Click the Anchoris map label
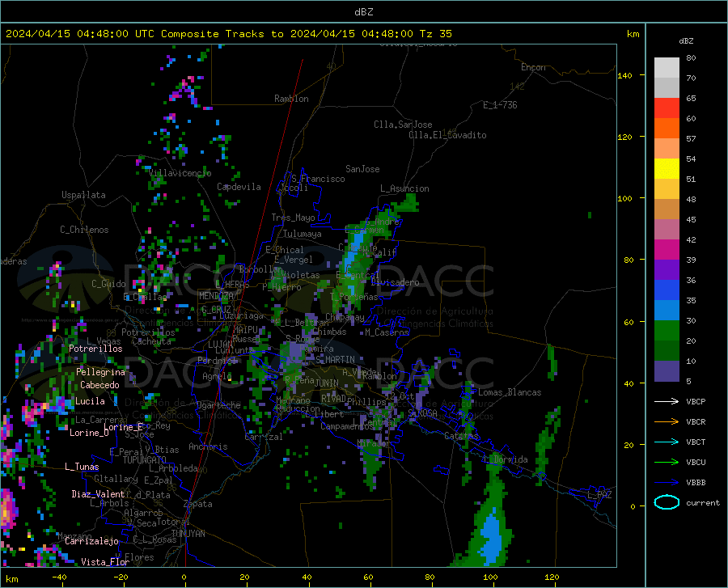The width and height of the screenshot is (728, 588). (x=208, y=447)
